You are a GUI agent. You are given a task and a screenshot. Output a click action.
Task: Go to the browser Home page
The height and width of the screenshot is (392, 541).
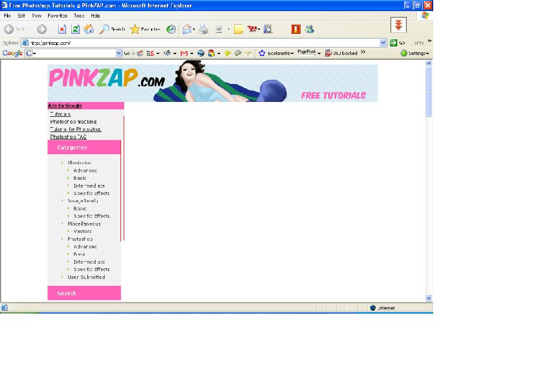89,30
